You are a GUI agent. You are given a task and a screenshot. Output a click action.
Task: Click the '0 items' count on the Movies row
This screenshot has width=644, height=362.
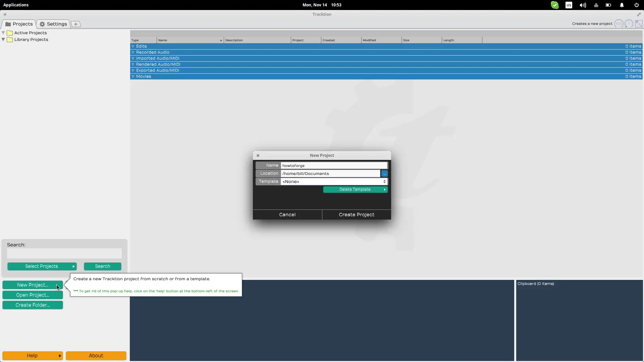633,76
